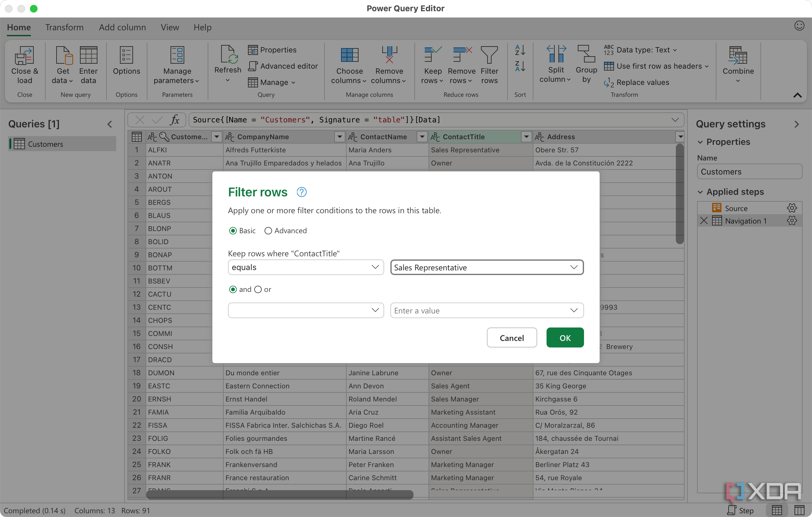The image size is (812, 517).
Task: Open CompanyName column filter dropdown
Action: 339,137
